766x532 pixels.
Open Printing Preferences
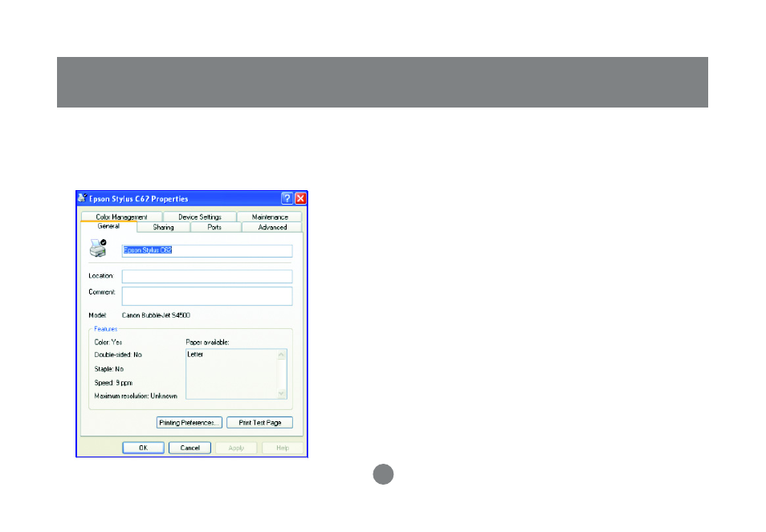(x=189, y=423)
